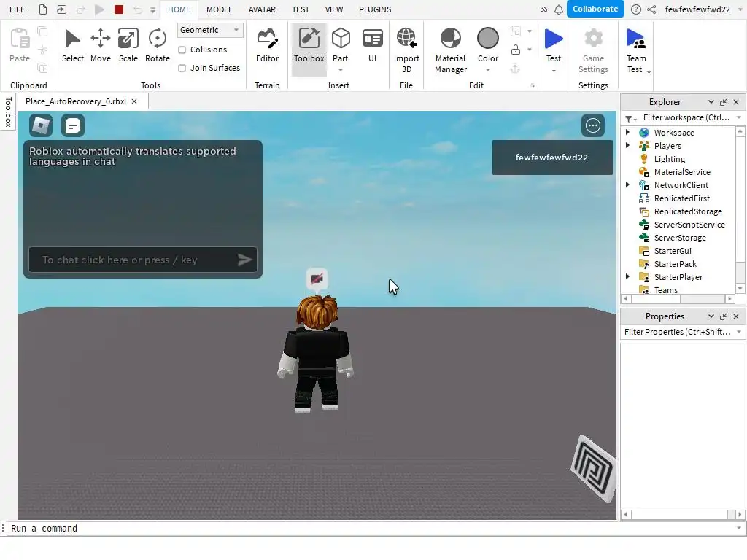This screenshot has height=560, width=747.
Task: Select ServerScriptService in Explorer
Action: click(x=689, y=225)
